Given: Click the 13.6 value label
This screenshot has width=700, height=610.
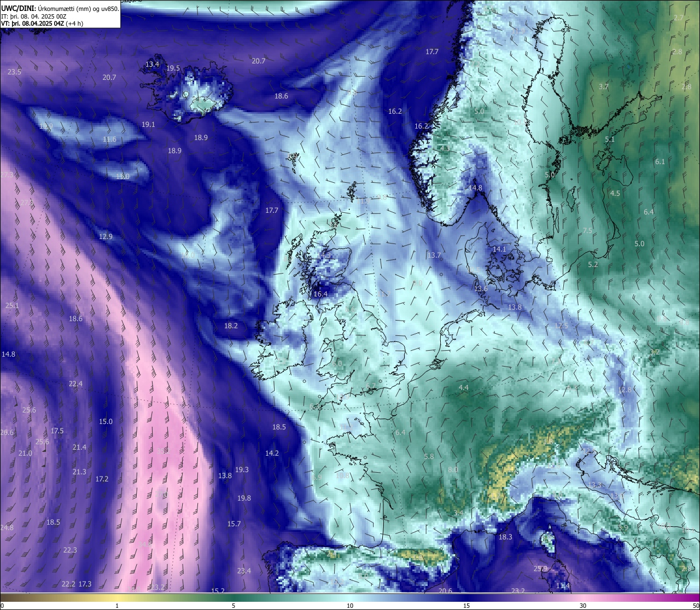Looking at the screenshot, I should point(481,288).
